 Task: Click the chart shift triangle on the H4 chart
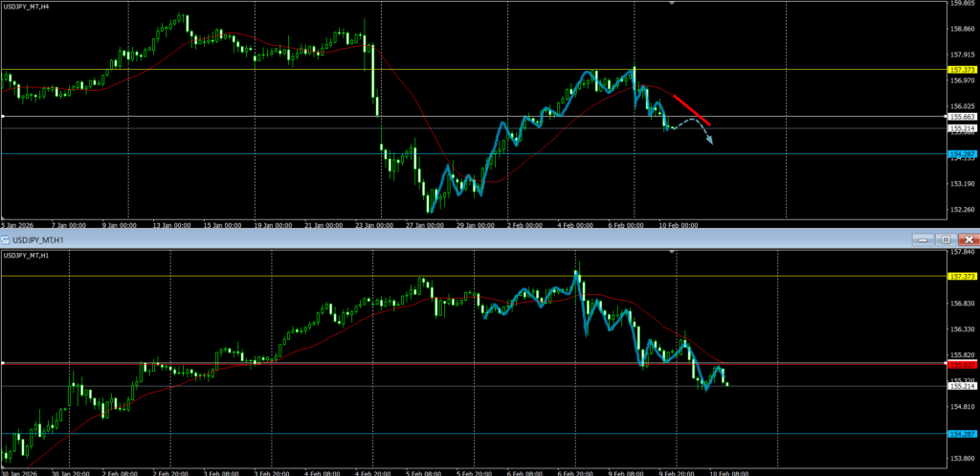(672, 4)
